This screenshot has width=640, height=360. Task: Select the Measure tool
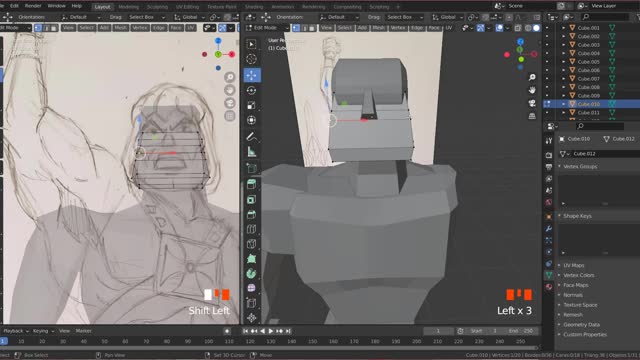[251, 152]
